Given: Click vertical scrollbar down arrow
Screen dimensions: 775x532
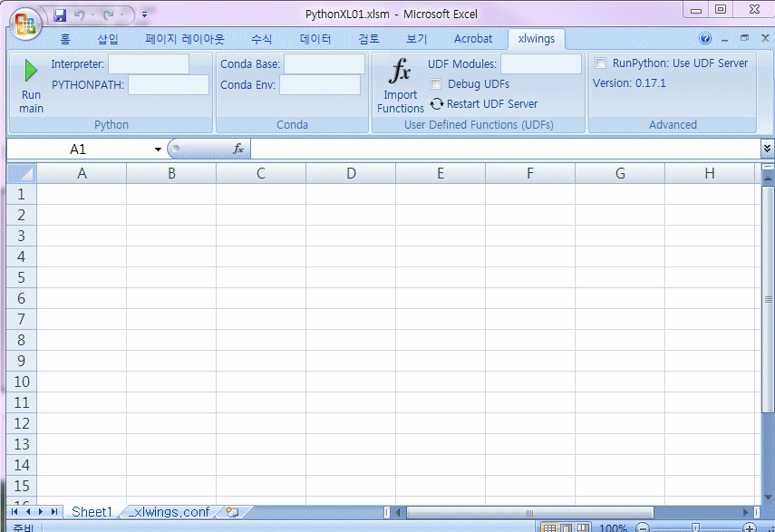Looking at the screenshot, I should (768, 498).
